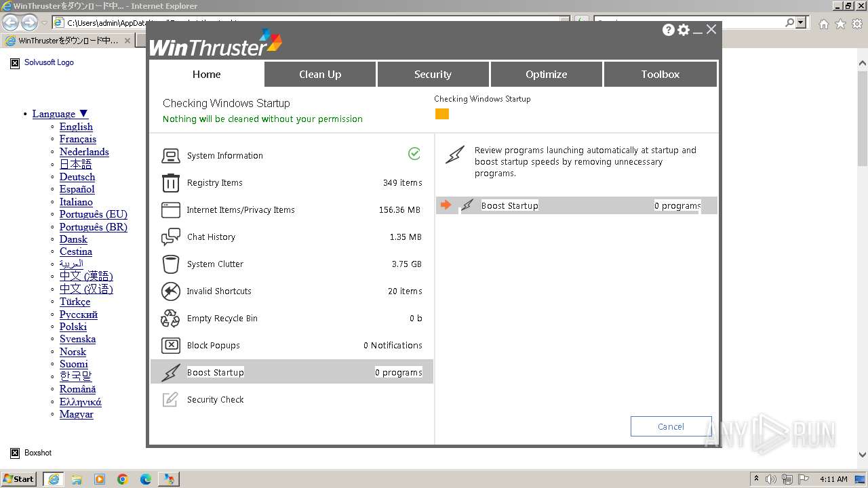
Task: Click the large lightning icon beside the description
Action: click(455, 155)
